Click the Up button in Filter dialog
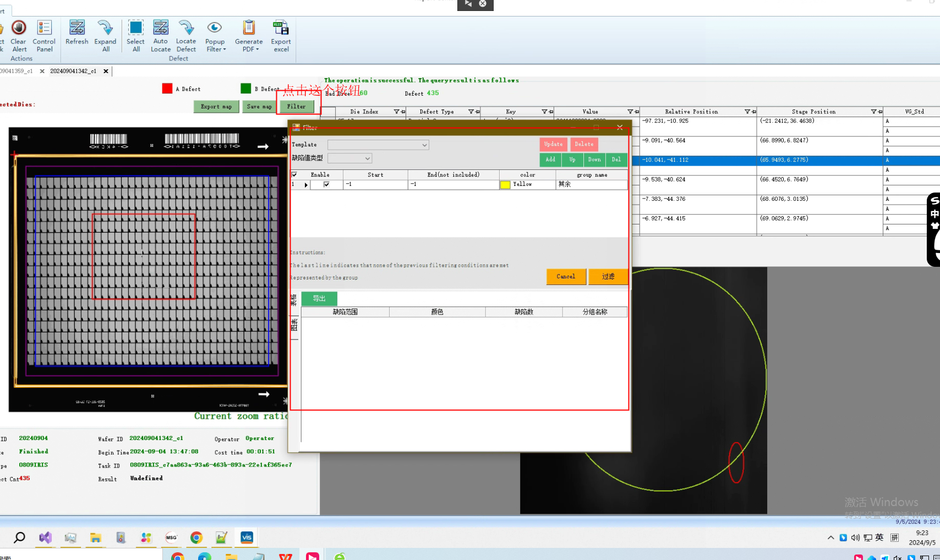 (x=572, y=160)
